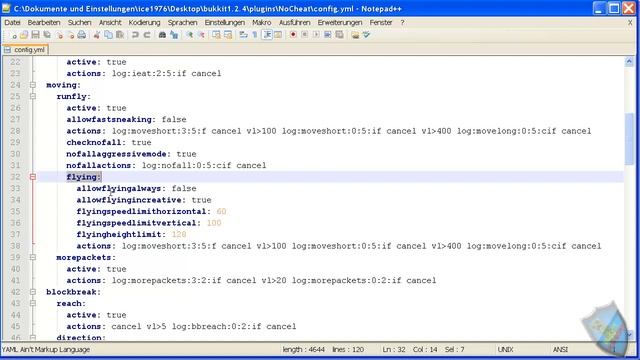Click the UNIX line-ending status field
The image size is (640, 360).
pos(505,350)
